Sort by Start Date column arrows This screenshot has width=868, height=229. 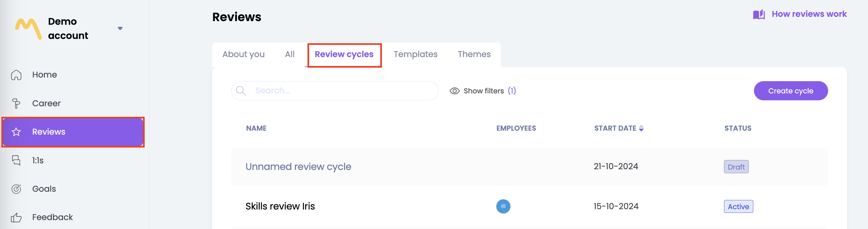coord(641,128)
